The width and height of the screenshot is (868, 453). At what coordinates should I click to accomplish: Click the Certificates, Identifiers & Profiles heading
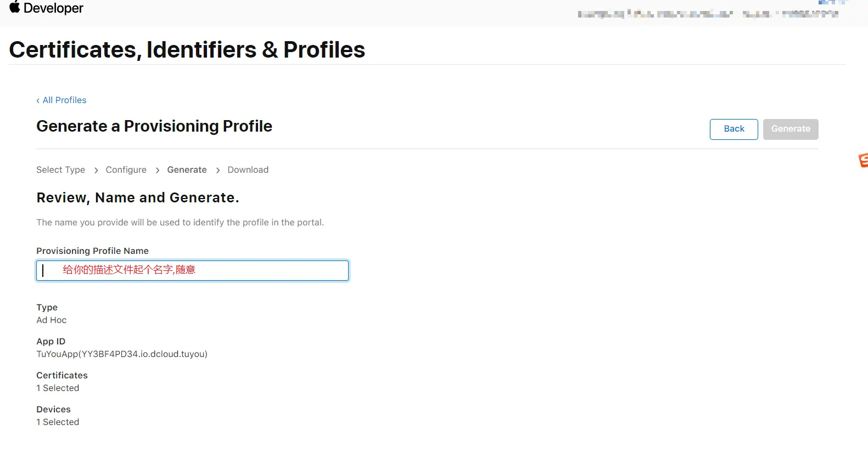coord(187,50)
